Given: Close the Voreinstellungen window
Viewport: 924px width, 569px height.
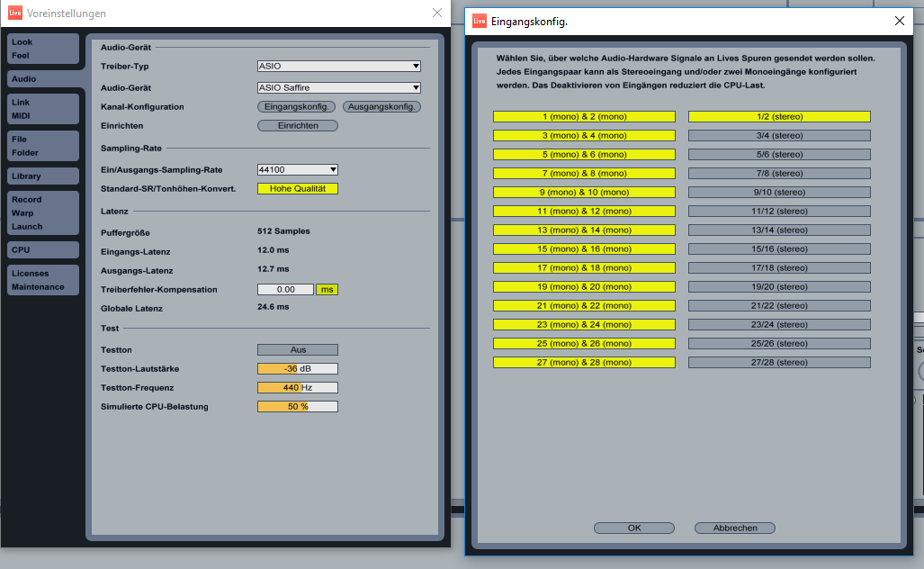Looking at the screenshot, I should tap(436, 13).
